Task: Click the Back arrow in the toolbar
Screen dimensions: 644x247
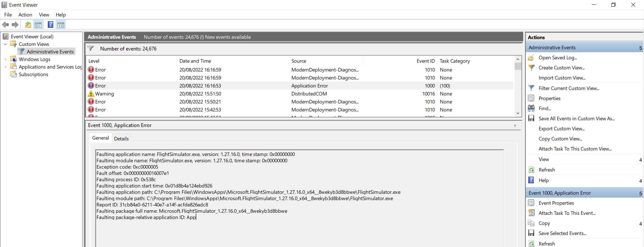Action: click(x=5, y=25)
